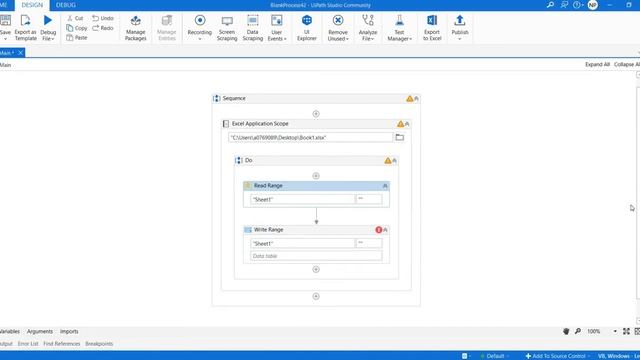Click the Paste button
Screen dimensions: 640x360
pyautogui.click(x=77, y=38)
